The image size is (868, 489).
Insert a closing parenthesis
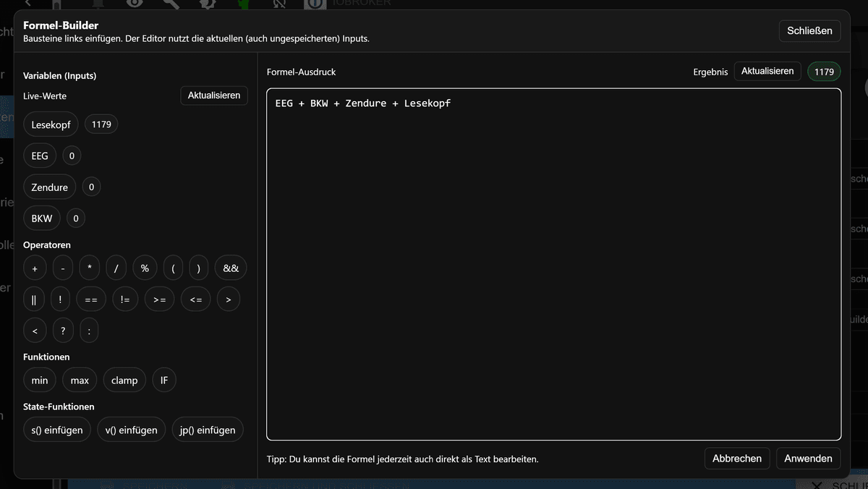coord(199,268)
